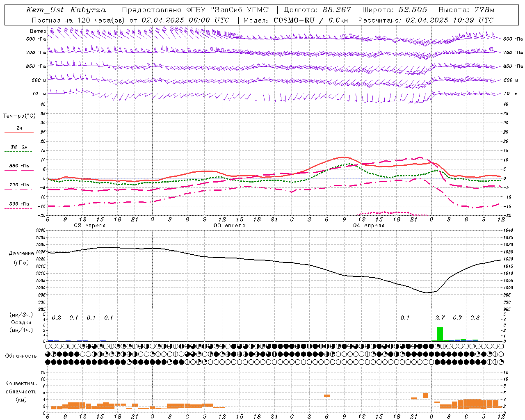Click the date label 02 апреля

(x=89, y=226)
